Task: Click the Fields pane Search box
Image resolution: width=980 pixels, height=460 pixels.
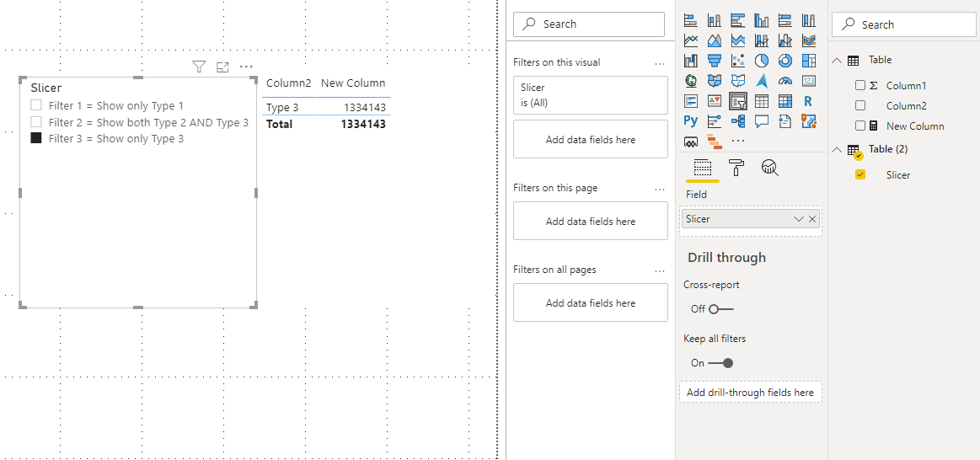Action: click(x=904, y=24)
